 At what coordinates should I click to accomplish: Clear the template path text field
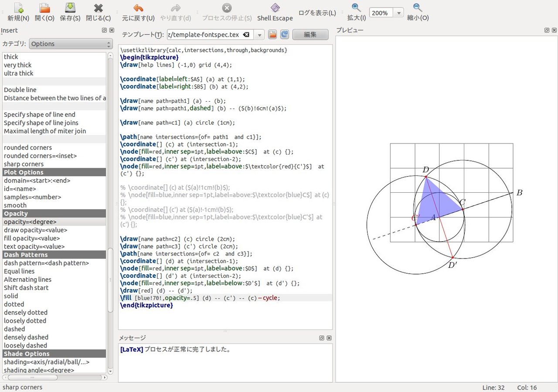click(x=246, y=35)
